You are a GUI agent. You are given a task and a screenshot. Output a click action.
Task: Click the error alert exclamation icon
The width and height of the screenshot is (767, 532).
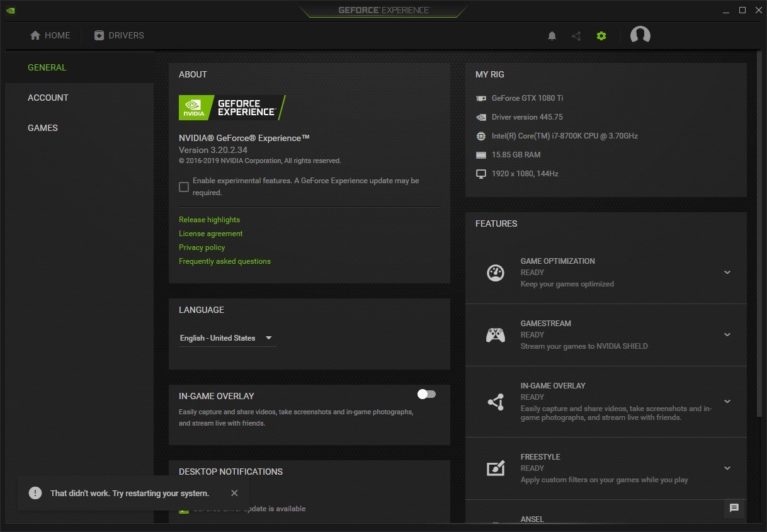click(35, 493)
